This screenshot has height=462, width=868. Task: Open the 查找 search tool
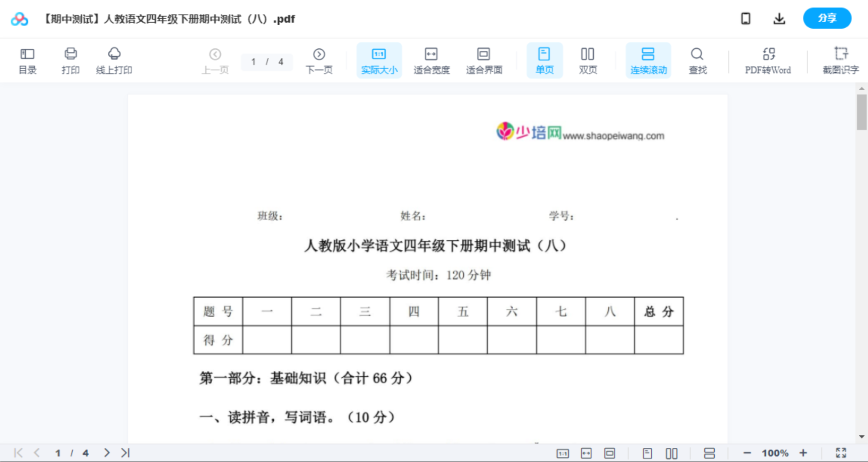(x=697, y=60)
